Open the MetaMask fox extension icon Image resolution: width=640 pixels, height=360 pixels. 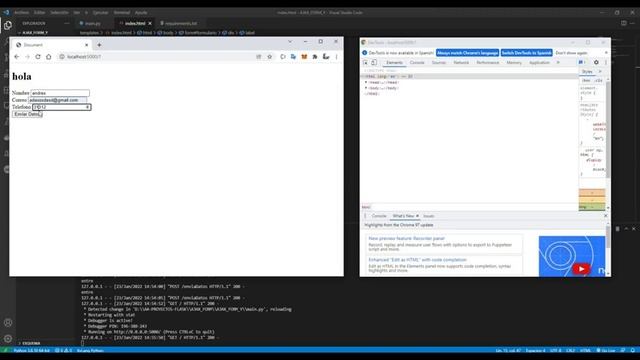coord(304,57)
